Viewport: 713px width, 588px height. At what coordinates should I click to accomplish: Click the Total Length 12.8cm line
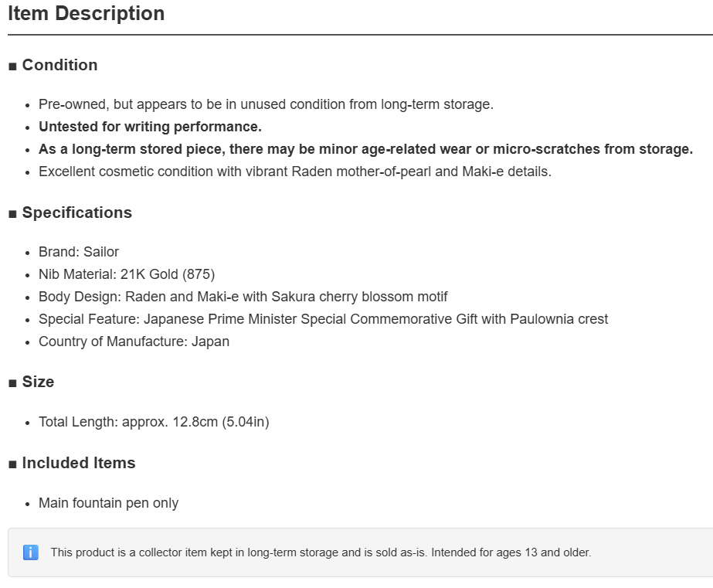coord(154,422)
